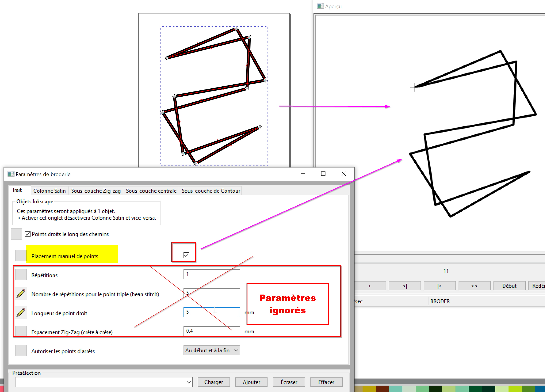Click the top node of the path on canvas
Image resolution: width=545 pixels, height=392 pixels.
coord(236,28)
